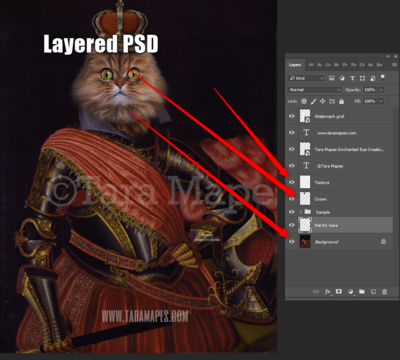Open the Kind filter dropdown
The width and height of the screenshot is (400, 360).
pos(306,78)
